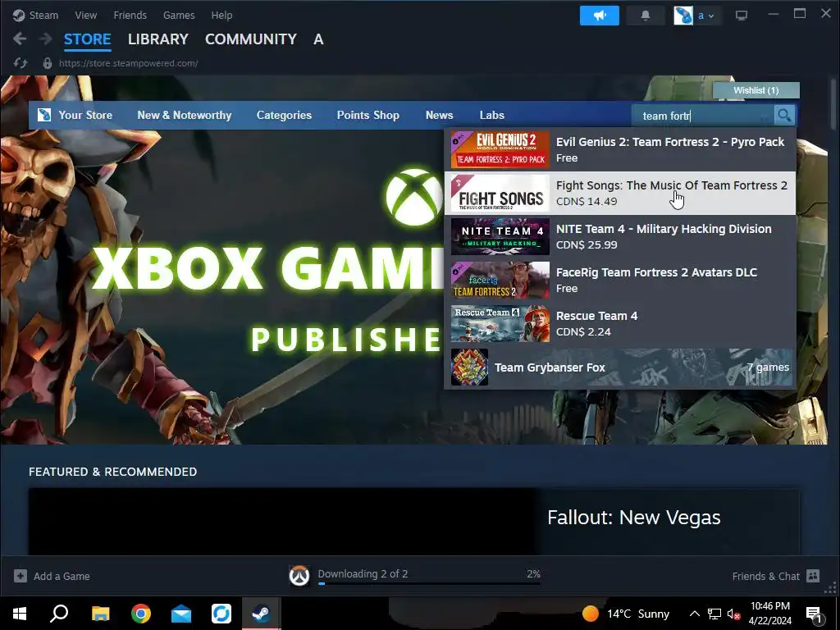Screen dimensions: 840x630
Task: Open the New & Noteworthy dropdown
Action: click(x=185, y=115)
